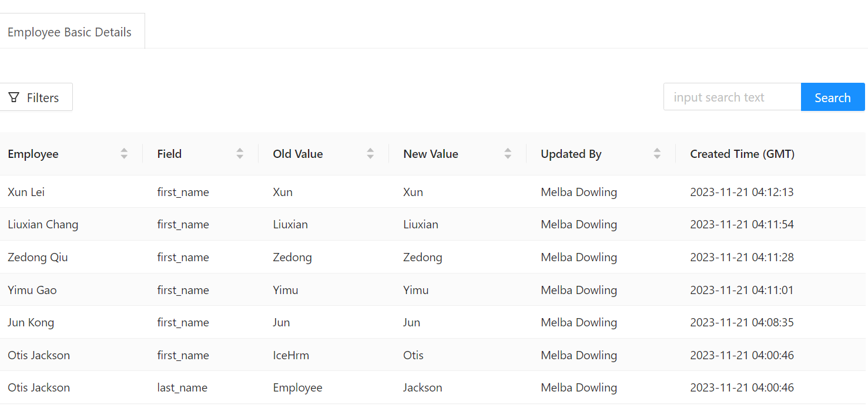Viewport: 868px width, 405px height.
Task: Sort by Old Value sort icon
Action: (370, 154)
